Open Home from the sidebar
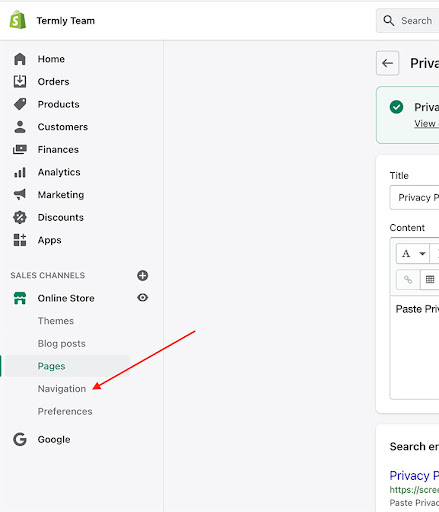The image size is (439, 512). tap(51, 59)
